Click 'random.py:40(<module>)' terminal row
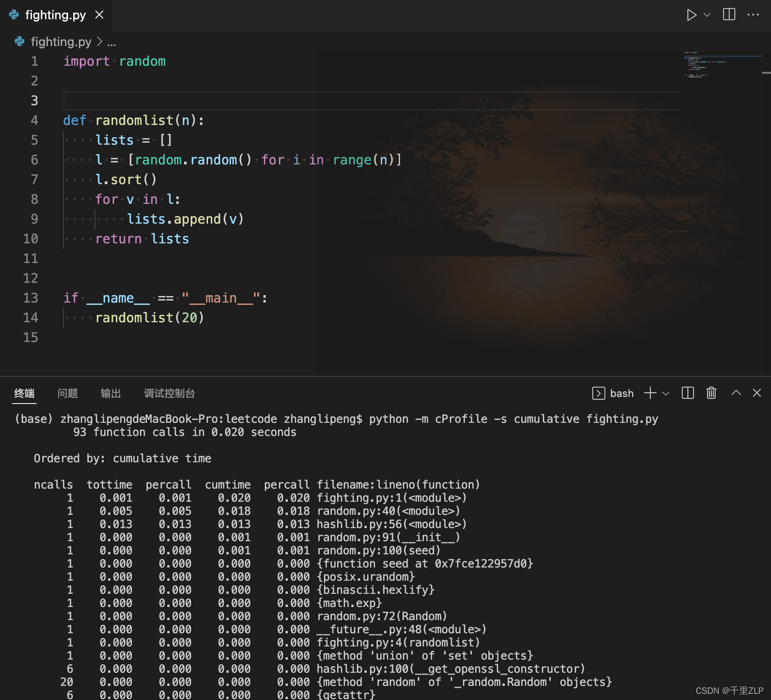771x700 pixels. [x=389, y=511]
